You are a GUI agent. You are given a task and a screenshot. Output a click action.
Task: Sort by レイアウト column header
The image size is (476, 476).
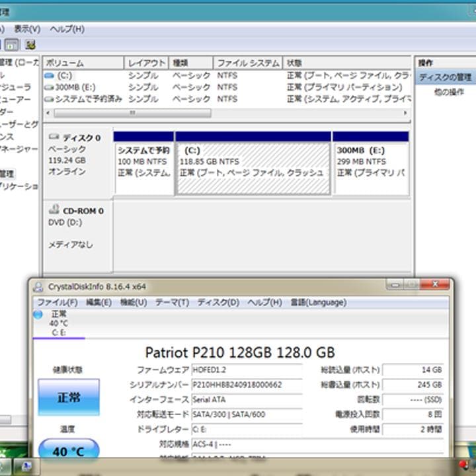146,63
